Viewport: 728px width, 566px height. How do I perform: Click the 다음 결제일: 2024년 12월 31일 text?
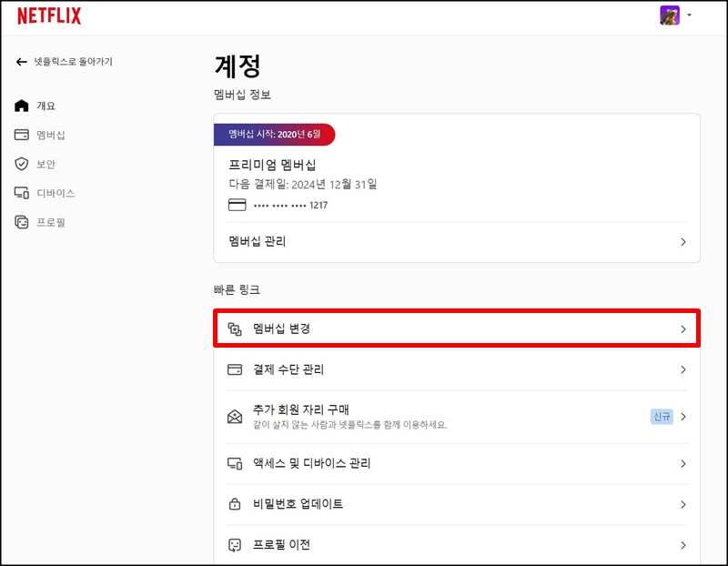tap(303, 185)
